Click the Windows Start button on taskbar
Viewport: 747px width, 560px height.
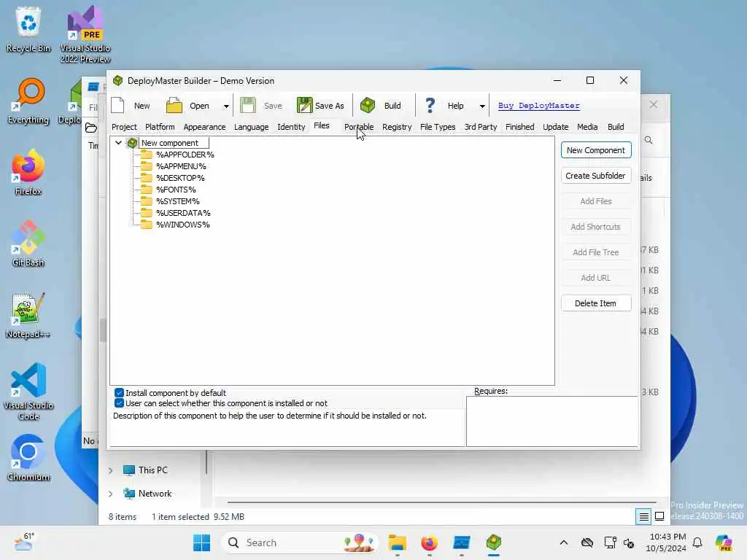[x=201, y=542]
